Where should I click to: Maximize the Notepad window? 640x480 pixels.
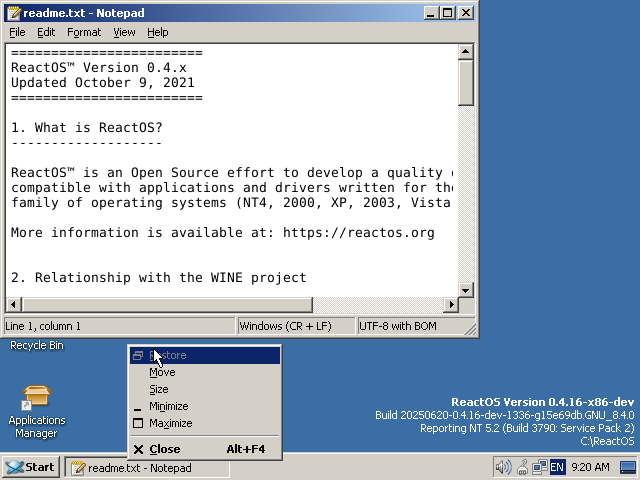click(x=448, y=13)
